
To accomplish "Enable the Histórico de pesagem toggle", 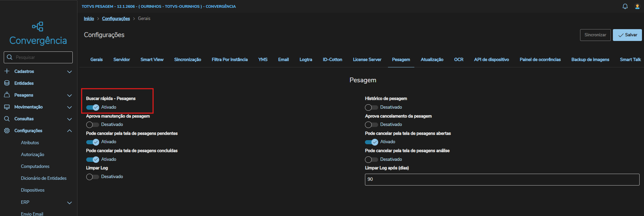I will coord(371,107).
